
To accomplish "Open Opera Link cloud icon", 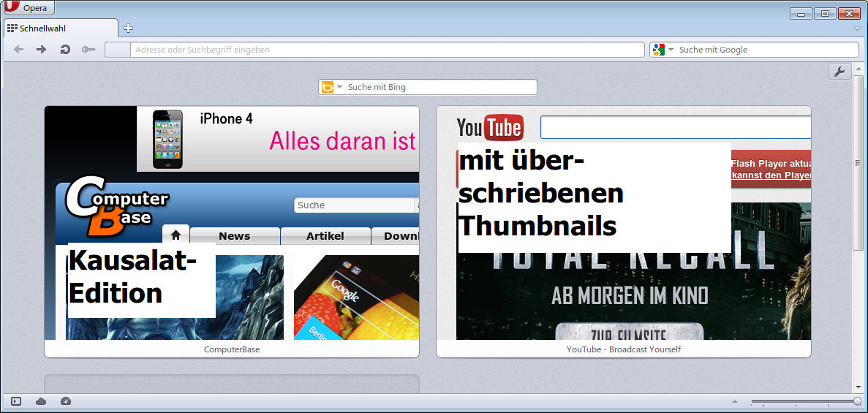I will pyautogui.click(x=41, y=401).
